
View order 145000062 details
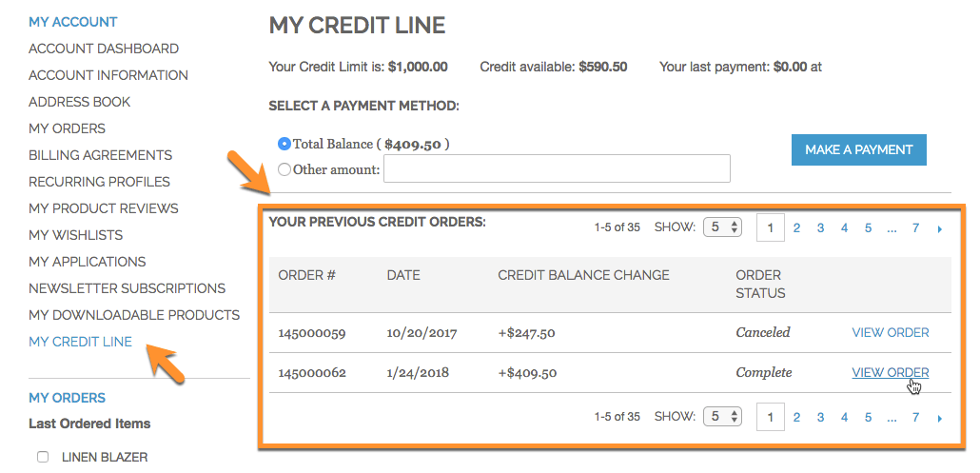[x=890, y=372]
